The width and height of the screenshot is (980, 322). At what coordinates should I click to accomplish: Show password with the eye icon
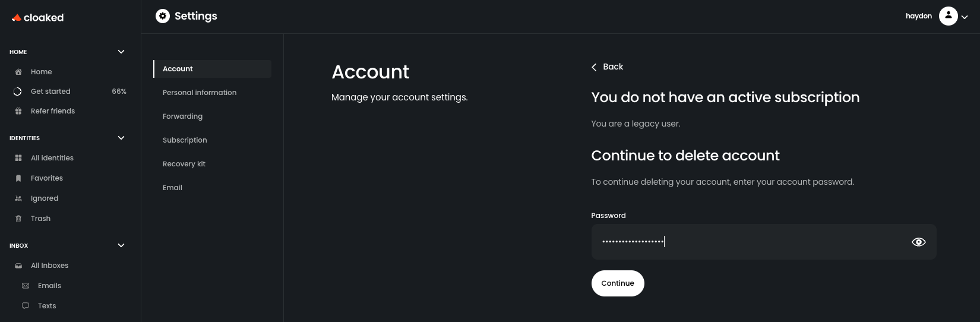pos(919,242)
